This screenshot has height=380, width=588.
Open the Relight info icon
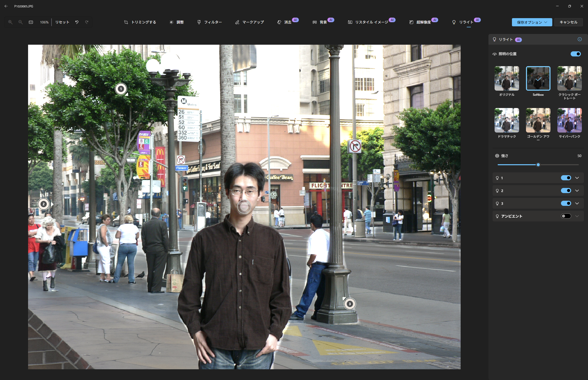580,39
